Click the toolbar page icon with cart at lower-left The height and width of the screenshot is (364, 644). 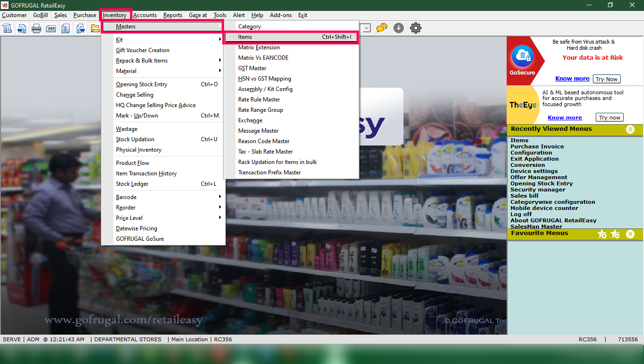click(22, 28)
